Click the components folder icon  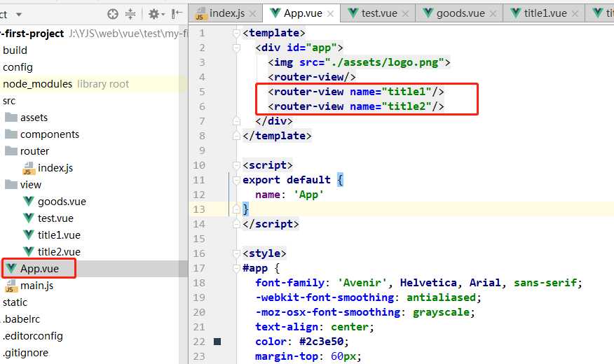point(11,134)
